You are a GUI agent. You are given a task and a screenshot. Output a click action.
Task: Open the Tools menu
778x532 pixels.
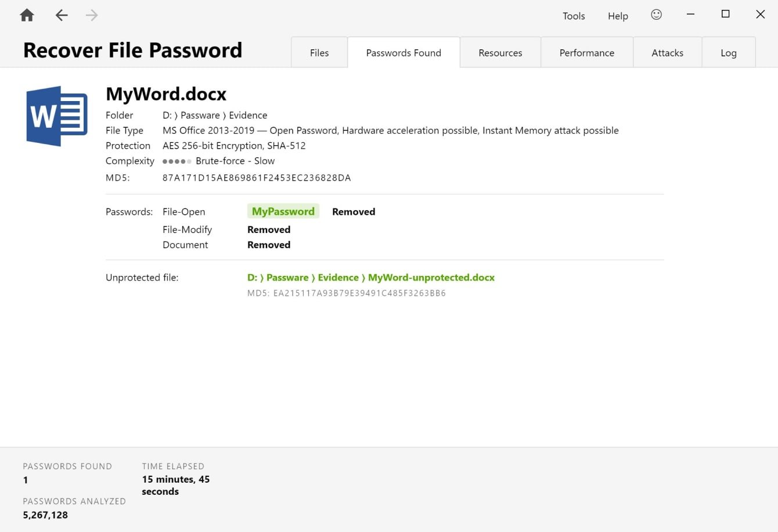(x=573, y=16)
